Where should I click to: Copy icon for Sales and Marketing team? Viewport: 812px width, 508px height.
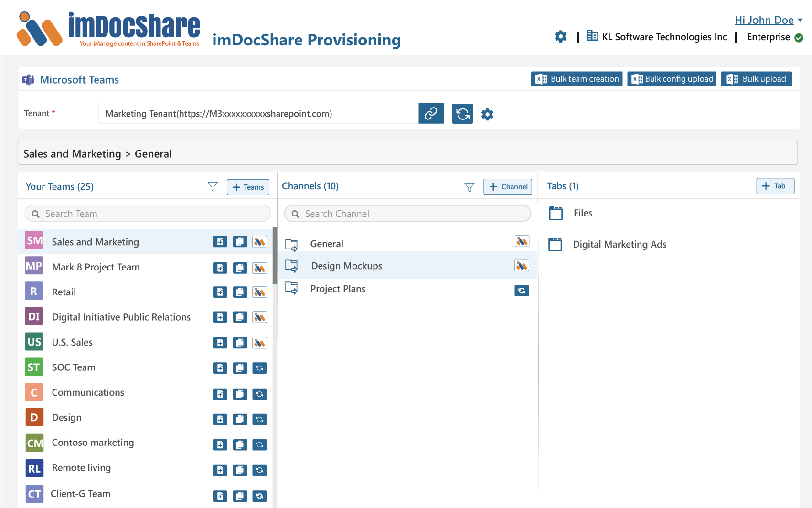pyautogui.click(x=240, y=242)
